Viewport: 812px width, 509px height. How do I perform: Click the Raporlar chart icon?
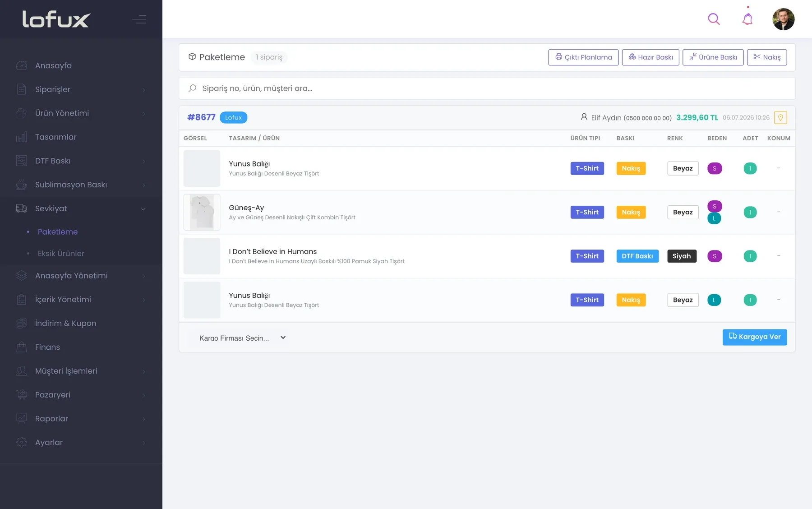pos(22,418)
